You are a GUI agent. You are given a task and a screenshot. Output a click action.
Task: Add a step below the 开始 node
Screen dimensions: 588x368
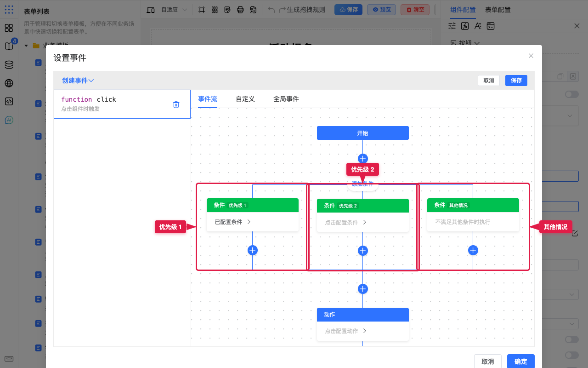coord(363,159)
